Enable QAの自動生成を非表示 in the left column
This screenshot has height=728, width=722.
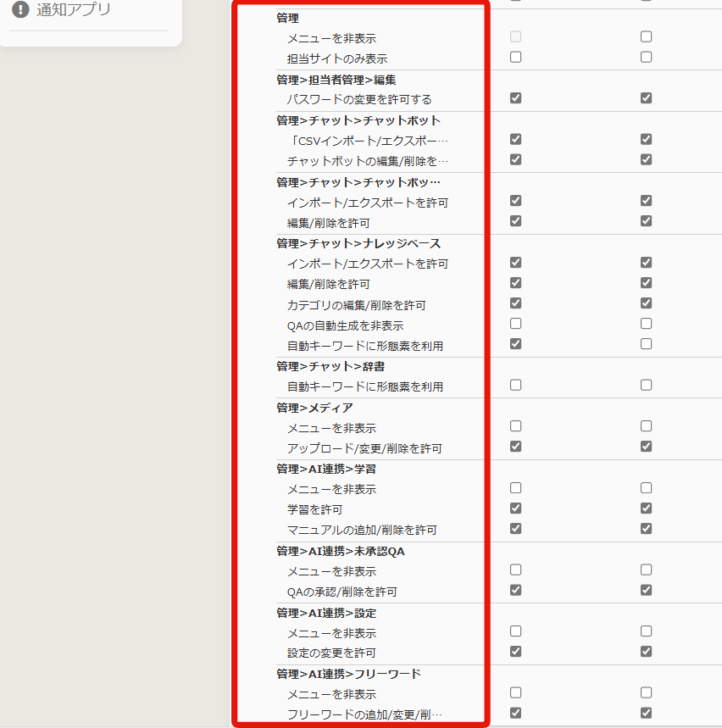[515, 324]
